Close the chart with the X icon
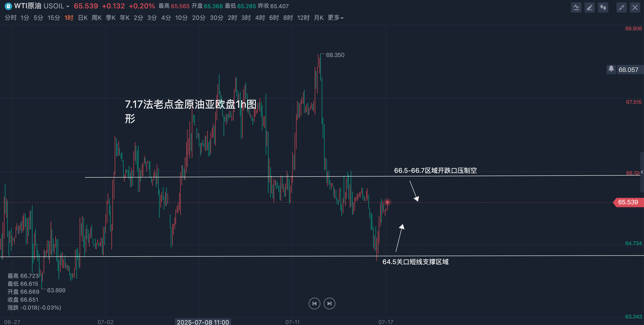The height and width of the screenshot is (325, 644). [x=635, y=7]
